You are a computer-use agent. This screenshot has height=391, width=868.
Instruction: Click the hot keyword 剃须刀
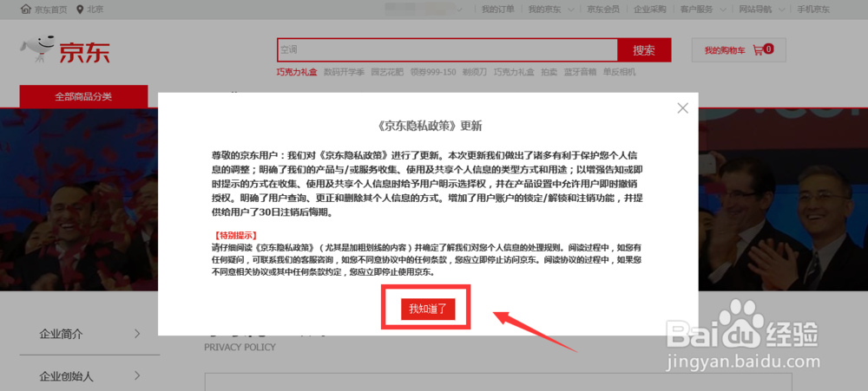coord(475,72)
